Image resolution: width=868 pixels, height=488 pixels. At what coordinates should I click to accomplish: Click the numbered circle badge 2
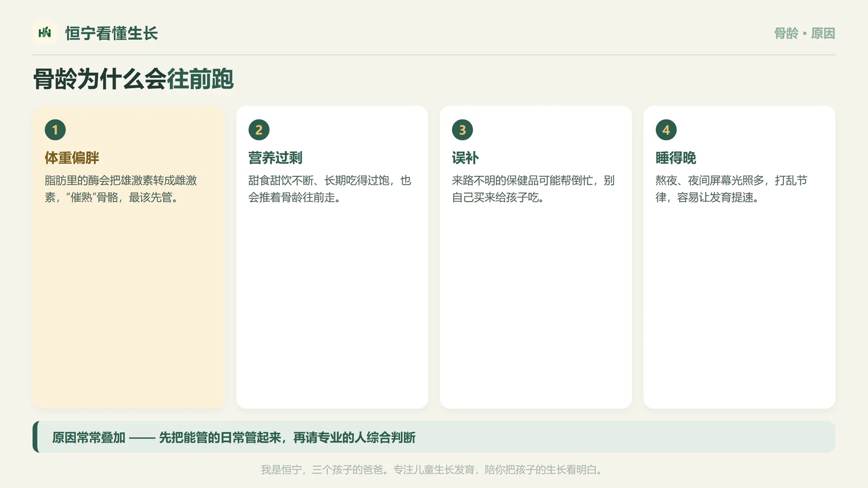click(259, 130)
